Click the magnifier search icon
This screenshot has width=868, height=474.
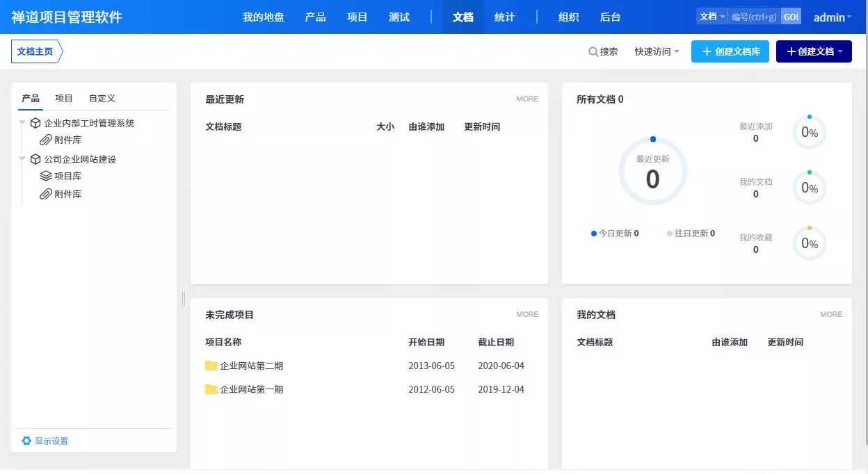(593, 51)
